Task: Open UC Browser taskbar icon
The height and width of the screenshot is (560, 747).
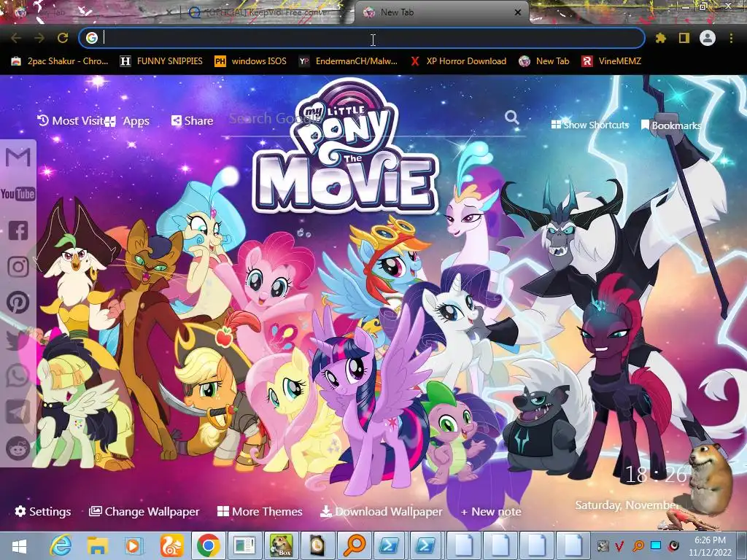Action: 171,546
